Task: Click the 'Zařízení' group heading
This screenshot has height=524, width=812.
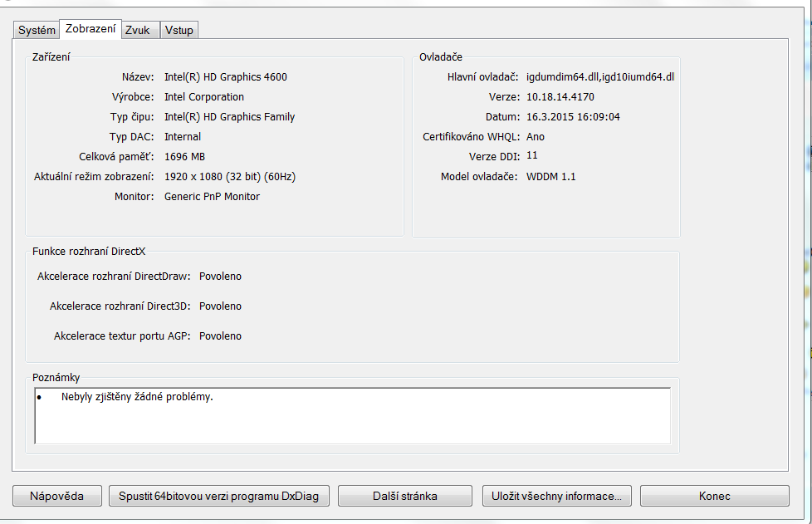Action: pos(51,57)
